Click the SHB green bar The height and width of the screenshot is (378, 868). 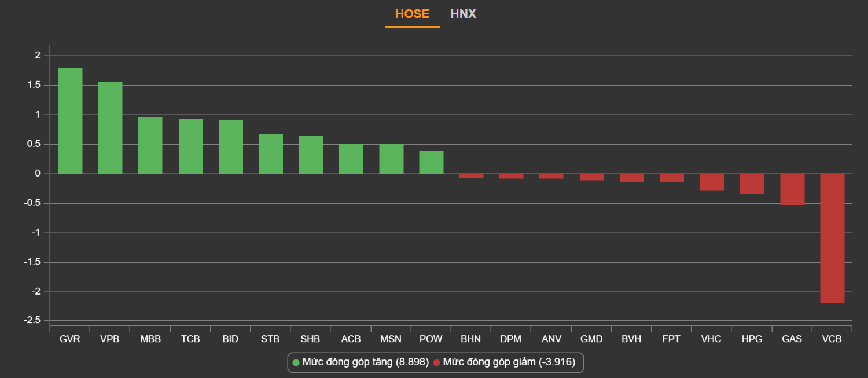tap(310, 155)
